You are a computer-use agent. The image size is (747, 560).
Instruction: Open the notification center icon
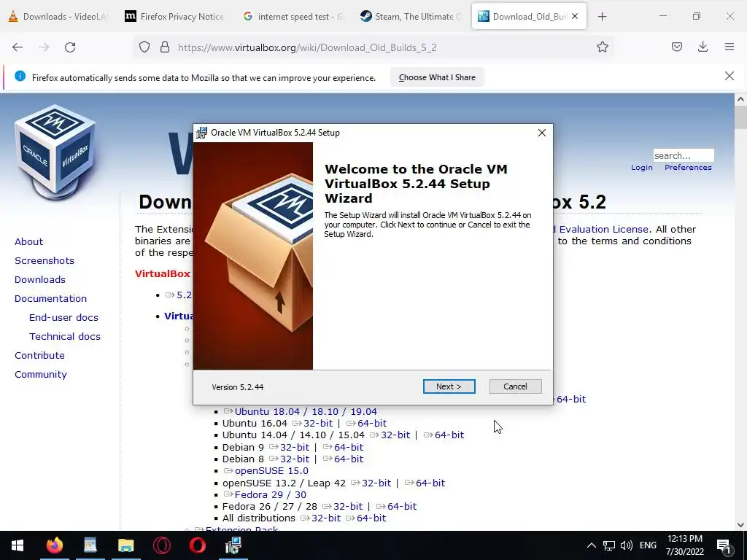pos(723,545)
